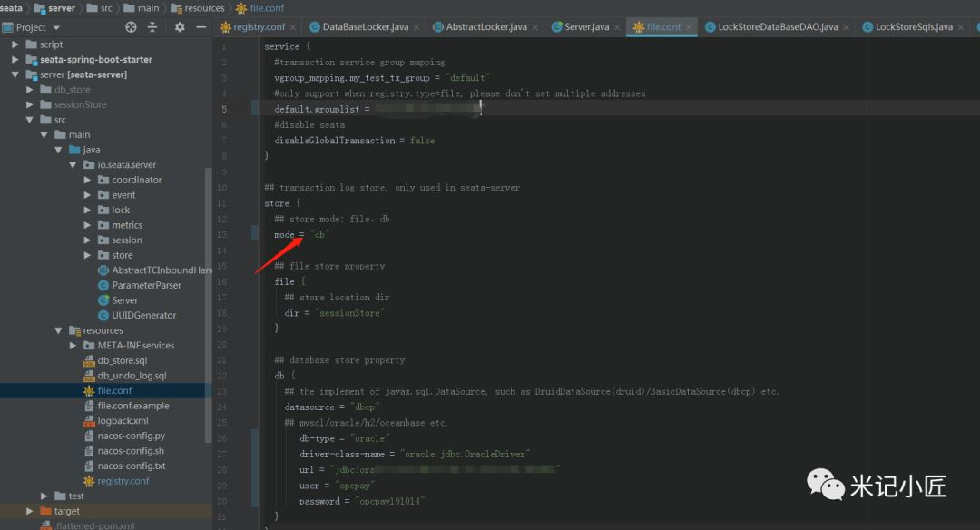Click the registry.conf file icon in project tree
The height and width of the screenshot is (530, 980).
tap(89, 481)
